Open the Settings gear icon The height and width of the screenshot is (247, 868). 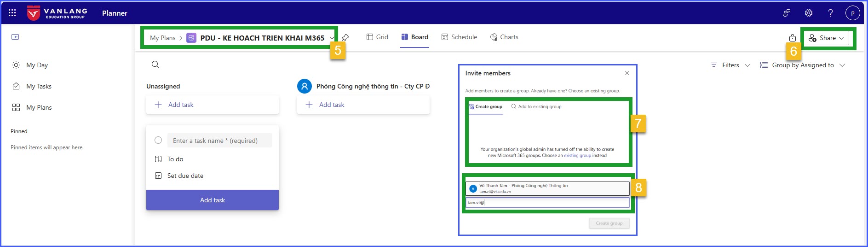[x=809, y=13]
